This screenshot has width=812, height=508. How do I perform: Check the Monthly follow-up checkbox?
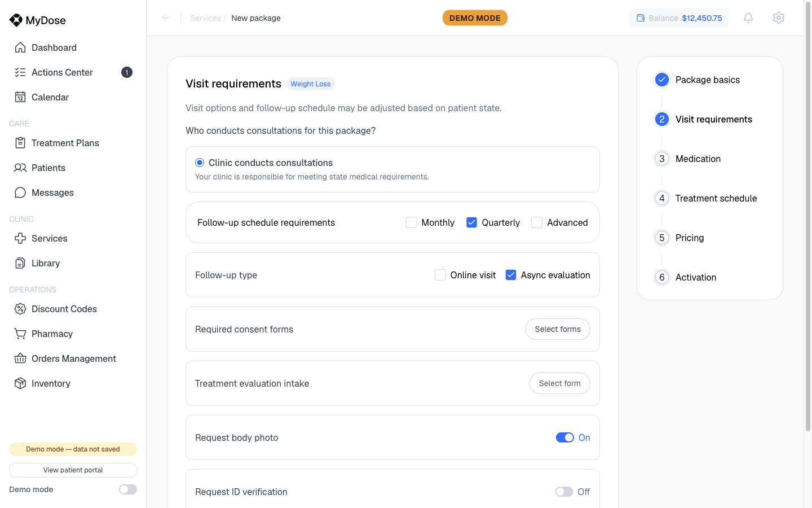(412, 222)
